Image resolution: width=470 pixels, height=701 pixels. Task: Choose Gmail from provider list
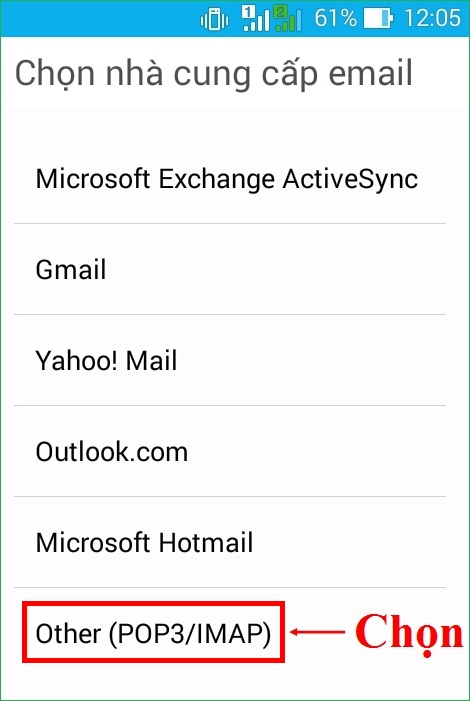(230, 269)
